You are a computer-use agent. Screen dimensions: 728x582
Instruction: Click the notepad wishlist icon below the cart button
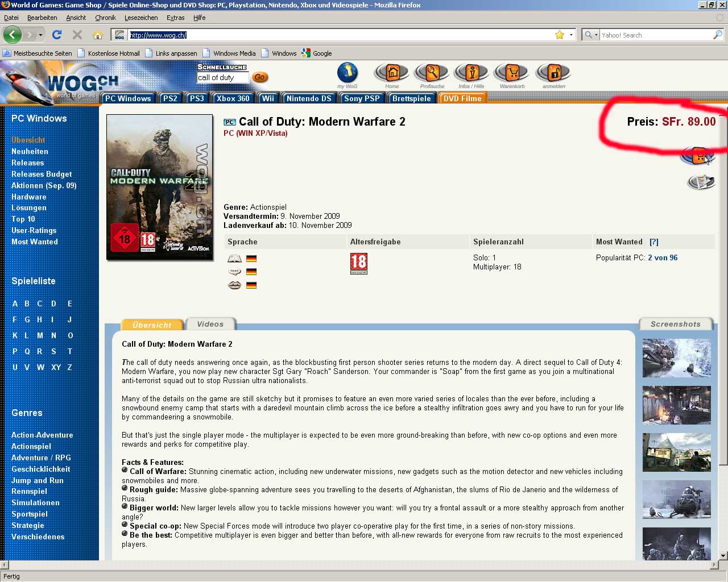pos(701,182)
